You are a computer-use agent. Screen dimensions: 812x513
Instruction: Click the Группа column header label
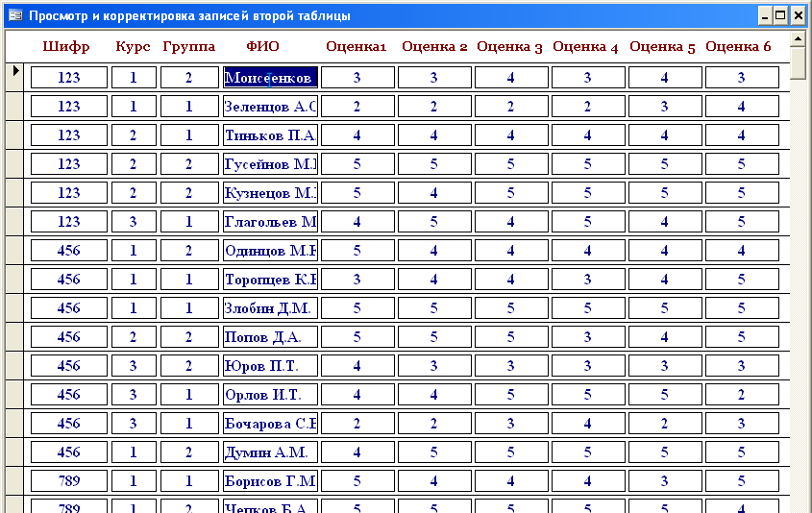point(189,46)
